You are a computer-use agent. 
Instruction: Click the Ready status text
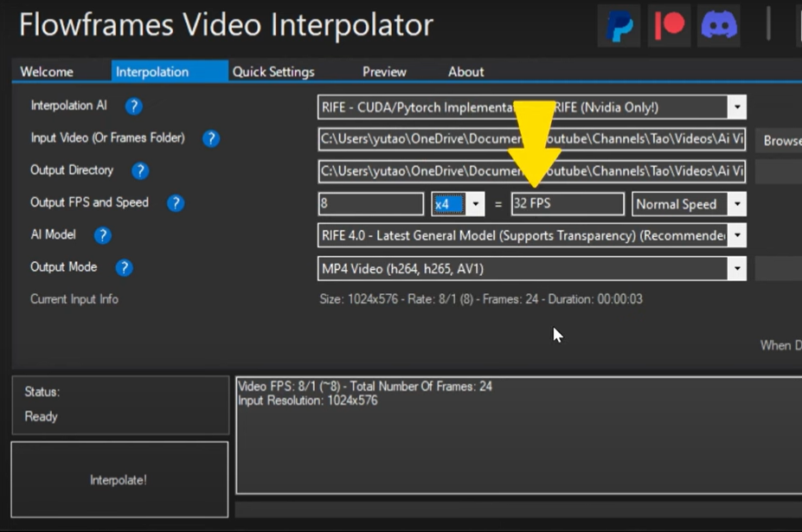point(41,416)
